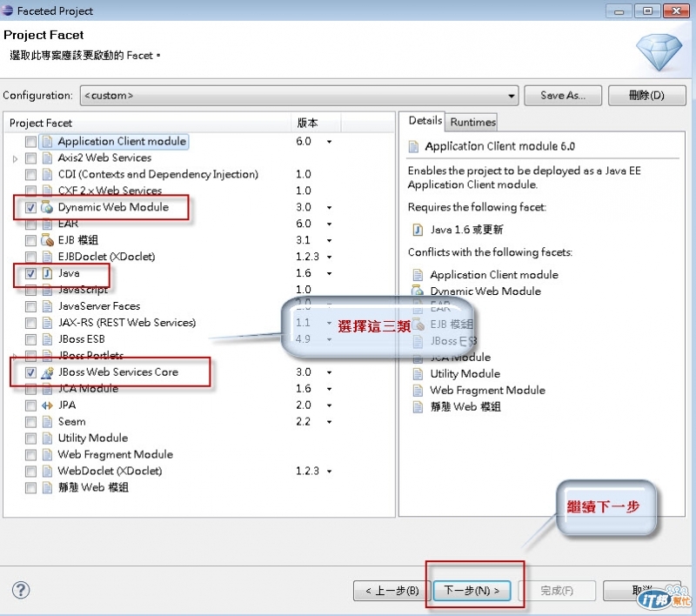The width and height of the screenshot is (696, 616).
Task: Click the 上一步(B) back button
Action: point(392,591)
